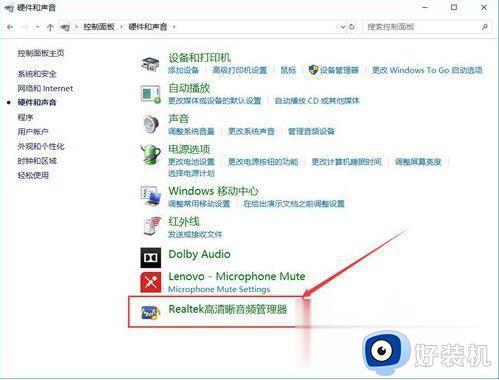499x380 pixels.
Task: Open the address bar history dropdown
Action: point(343,27)
